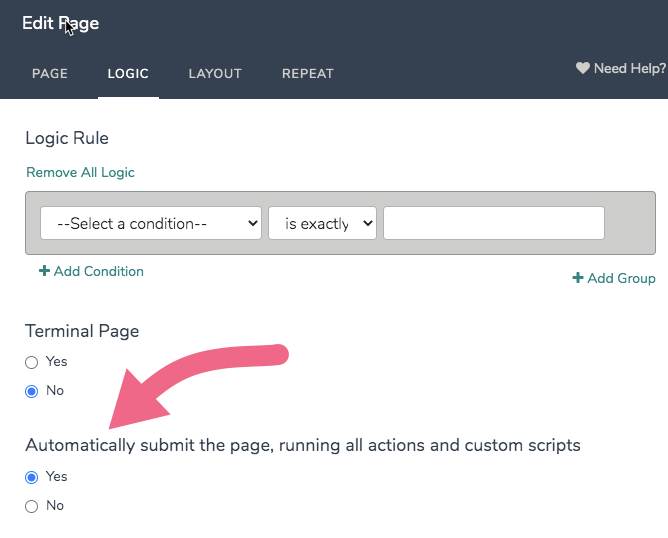
Task: Click the heart icon beside Need Help
Action: click(x=583, y=68)
